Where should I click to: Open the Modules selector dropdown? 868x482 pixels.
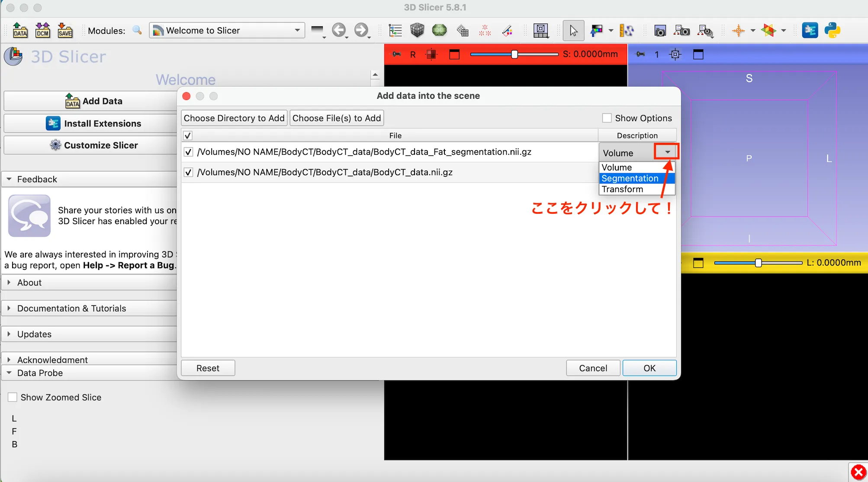[x=296, y=30]
